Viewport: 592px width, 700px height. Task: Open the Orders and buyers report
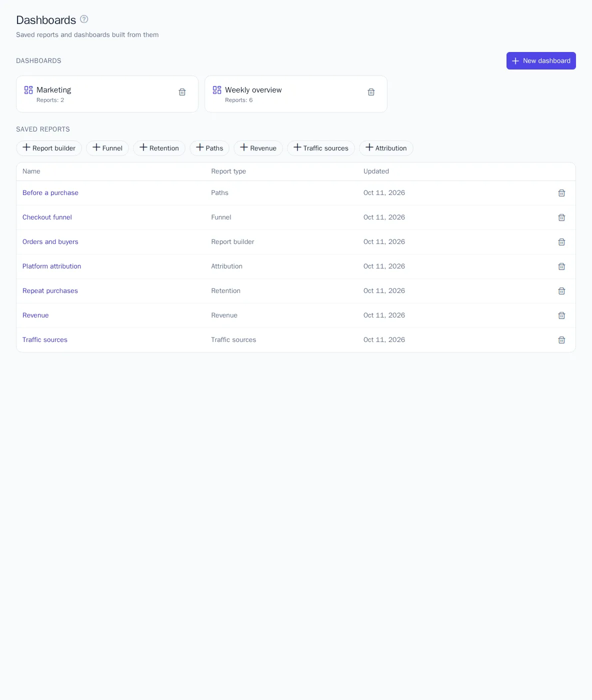pos(50,242)
